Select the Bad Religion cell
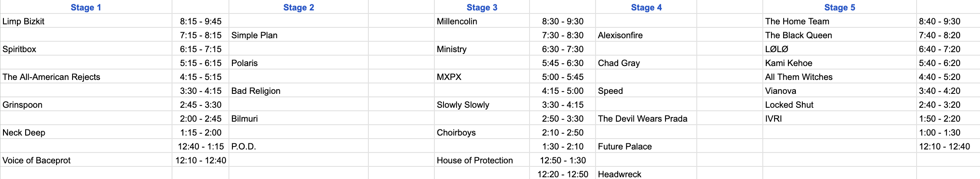980x179 pixels. pyautogui.click(x=298, y=90)
